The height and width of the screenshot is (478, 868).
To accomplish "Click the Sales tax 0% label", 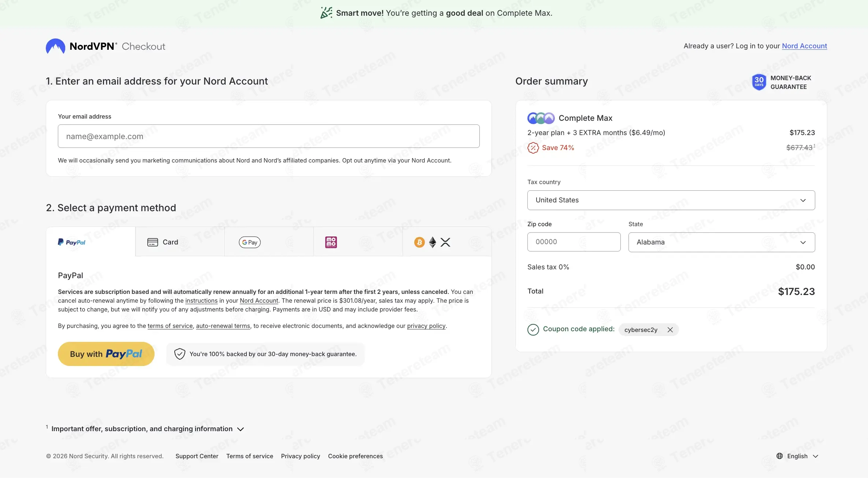I will click(x=548, y=267).
